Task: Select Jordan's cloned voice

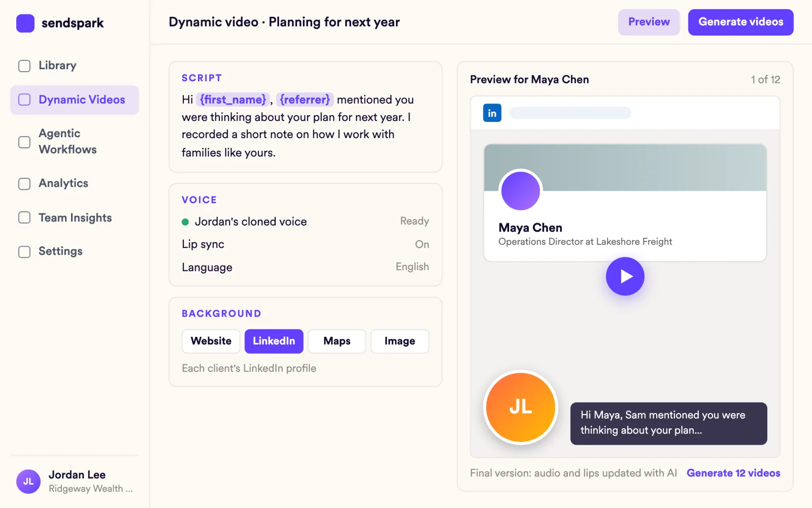Action: tap(251, 221)
